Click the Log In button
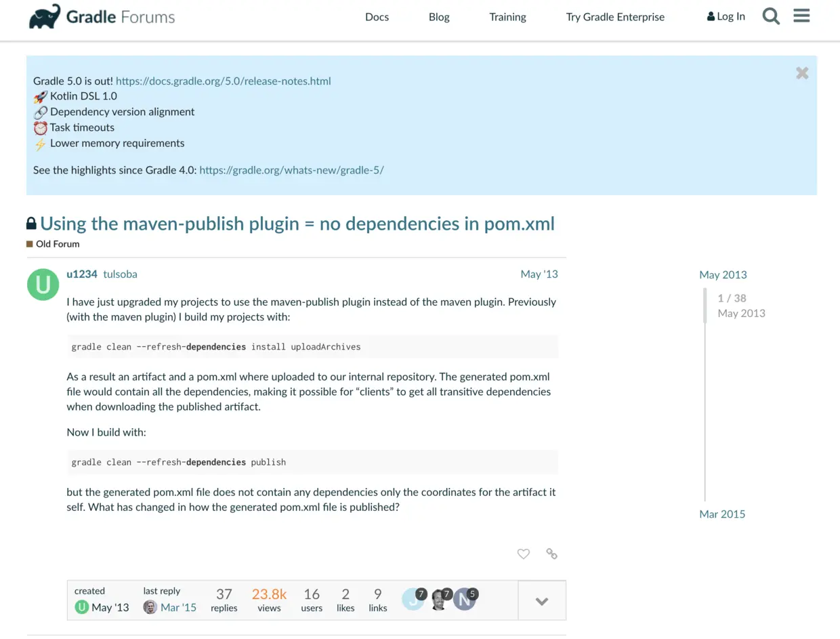The width and height of the screenshot is (840, 639). (x=726, y=16)
